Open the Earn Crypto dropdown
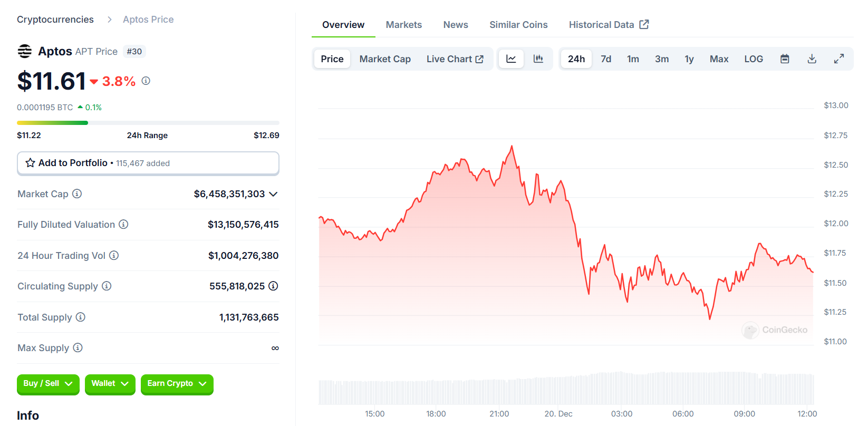 177,384
